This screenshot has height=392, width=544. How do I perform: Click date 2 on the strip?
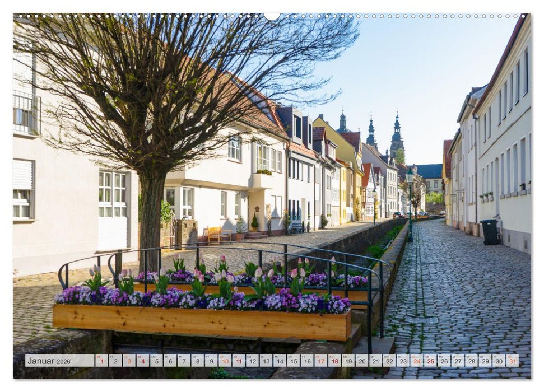coord(117,362)
